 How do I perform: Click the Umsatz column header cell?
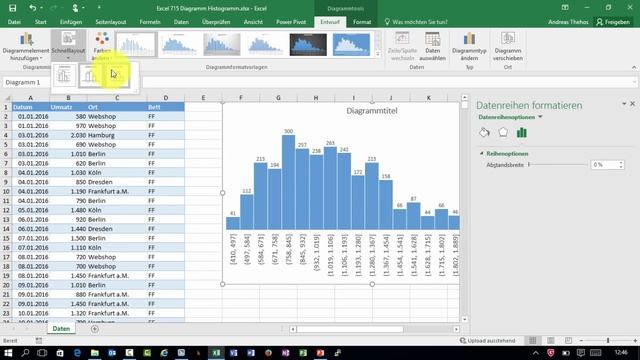pos(68,107)
